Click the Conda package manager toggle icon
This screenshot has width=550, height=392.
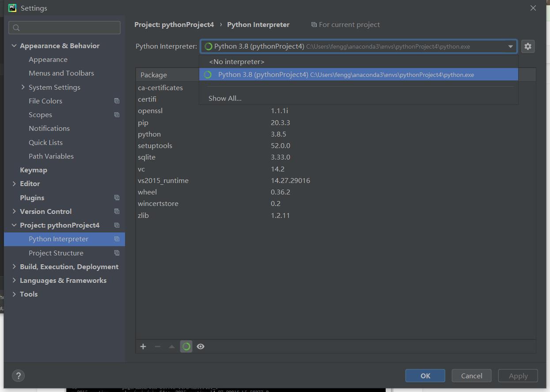click(186, 346)
